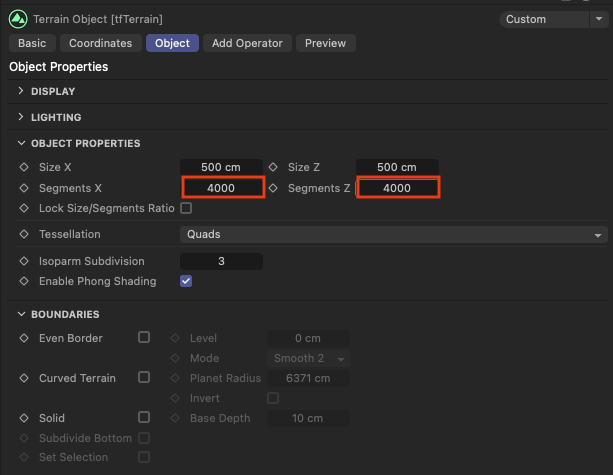Image resolution: width=613 pixels, height=475 pixels.
Task: Toggle keyframe diamond for Planet Radius
Action: click(x=175, y=378)
